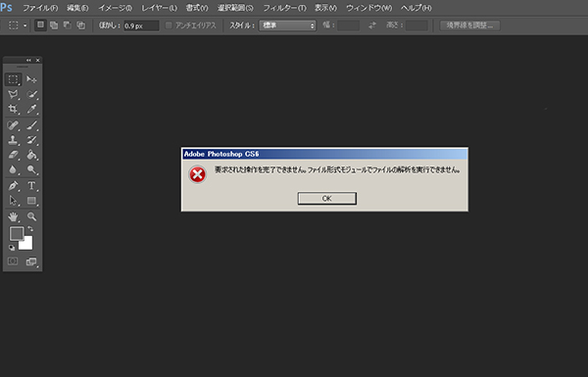This screenshot has width=588, height=377.
Task: Select the Crop tool
Action: (x=13, y=109)
